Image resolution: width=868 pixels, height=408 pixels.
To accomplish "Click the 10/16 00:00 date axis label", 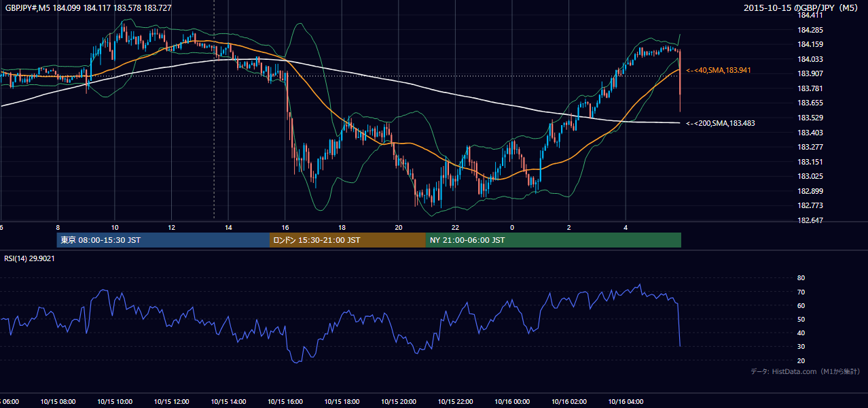I will (512, 401).
